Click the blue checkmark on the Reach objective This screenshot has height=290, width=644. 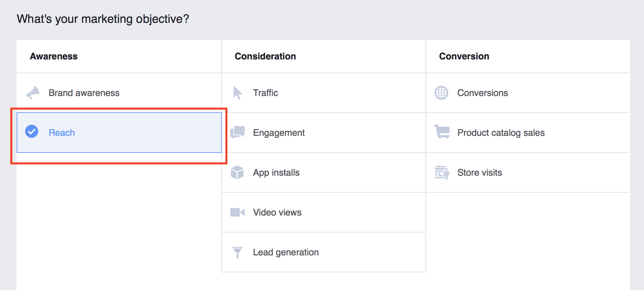point(32,132)
